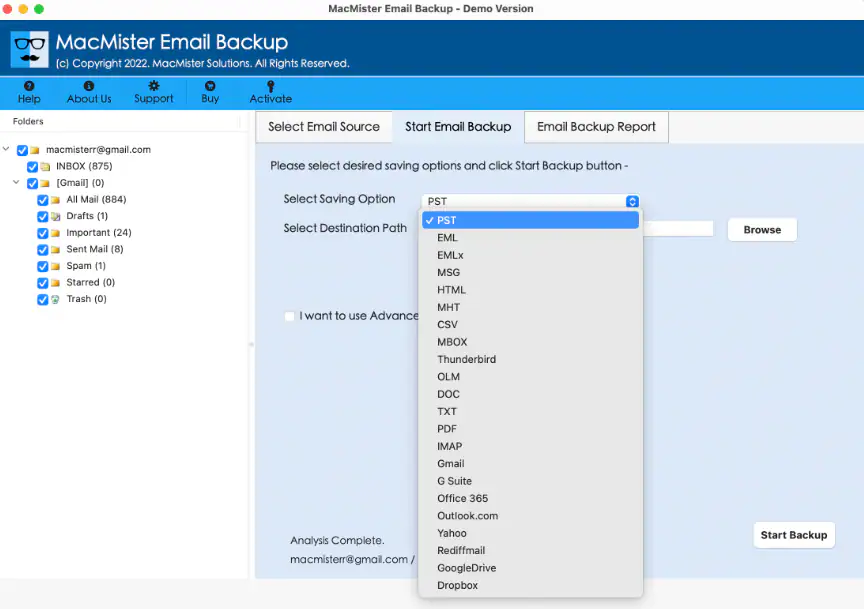This screenshot has height=609, width=864.
Task: Click the Starred folder icon
Action: coord(56,283)
